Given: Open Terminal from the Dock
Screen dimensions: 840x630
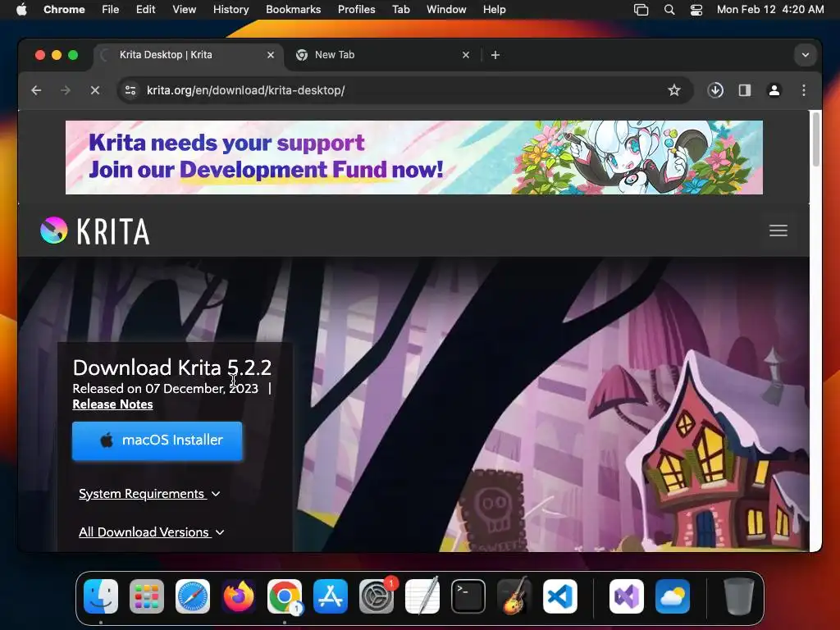Looking at the screenshot, I should pyautogui.click(x=468, y=596).
